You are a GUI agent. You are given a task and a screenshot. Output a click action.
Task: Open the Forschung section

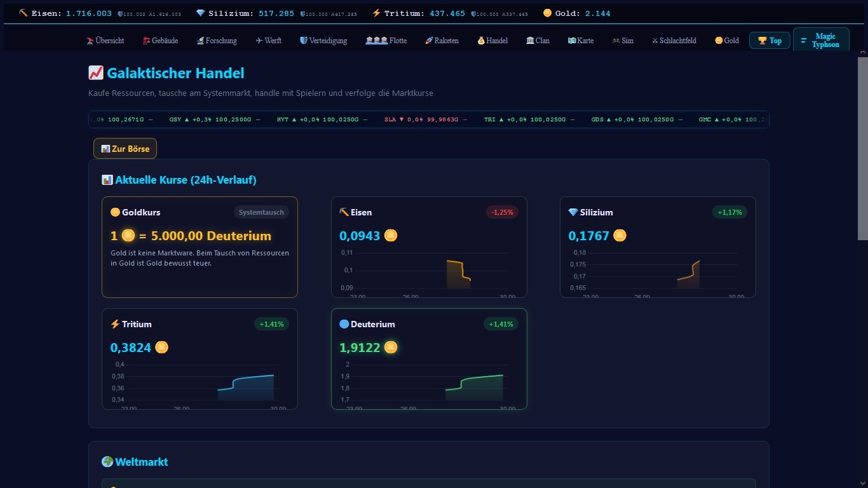pos(217,41)
